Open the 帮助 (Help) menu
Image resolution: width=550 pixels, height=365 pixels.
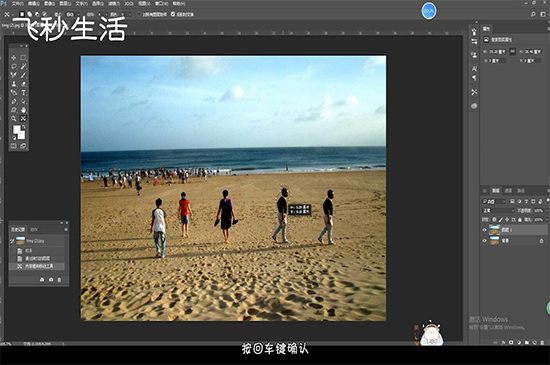(x=179, y=4)
